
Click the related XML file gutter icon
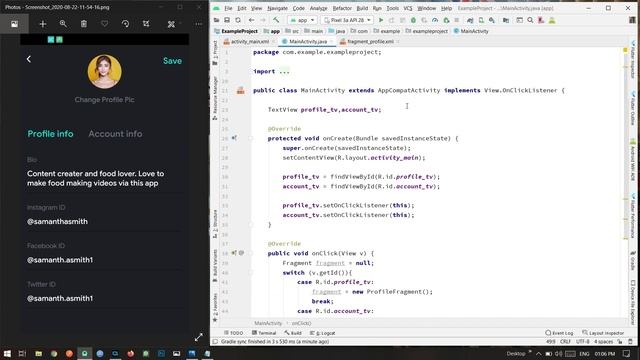pyautogui.click(x=241, y=91)
